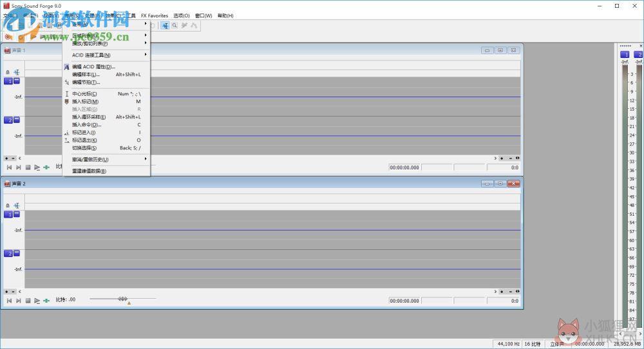Open the FX Favorites menu
The height and width of the screenshot is (349, 644).
point(155,15)
